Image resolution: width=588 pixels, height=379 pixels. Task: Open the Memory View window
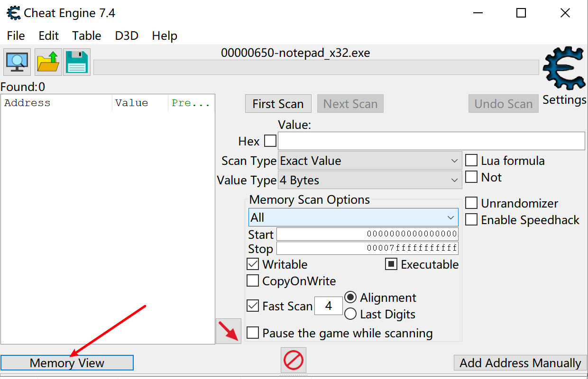coord(67,362)
